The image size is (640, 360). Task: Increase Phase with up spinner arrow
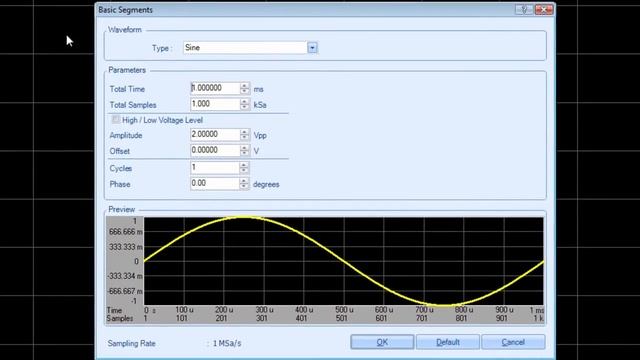[244, 181]
